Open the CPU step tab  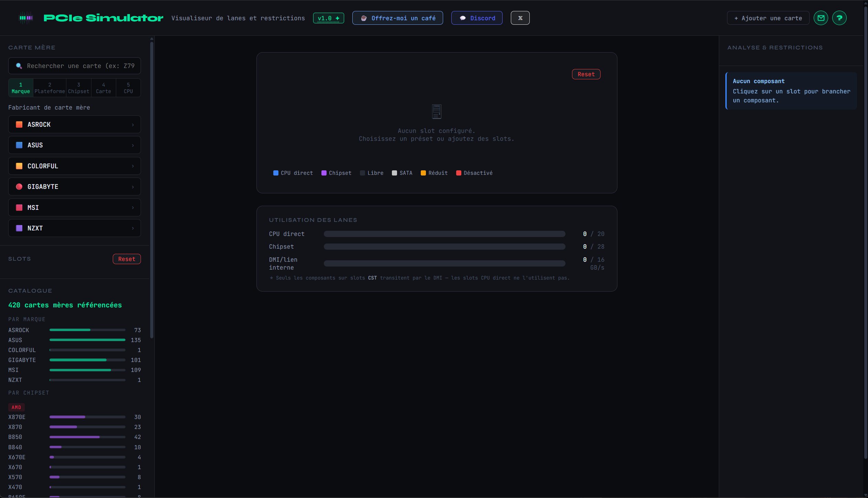coord(128,88)
